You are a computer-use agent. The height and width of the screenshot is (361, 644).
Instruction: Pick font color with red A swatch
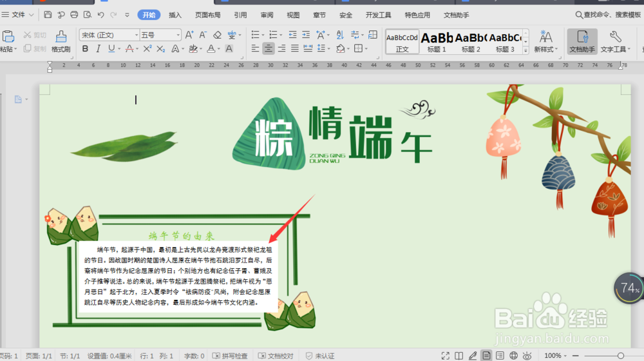pos(129,49)
